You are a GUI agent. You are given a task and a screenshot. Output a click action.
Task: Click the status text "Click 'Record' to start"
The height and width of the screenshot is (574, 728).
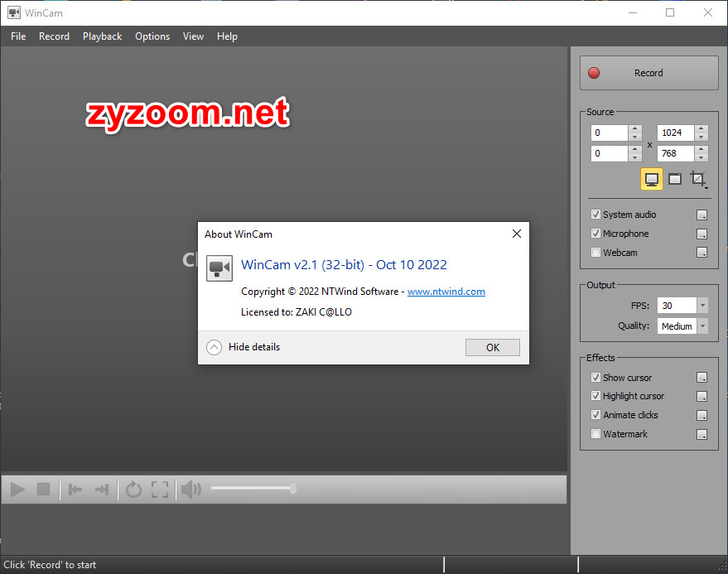tap(51, 565)
